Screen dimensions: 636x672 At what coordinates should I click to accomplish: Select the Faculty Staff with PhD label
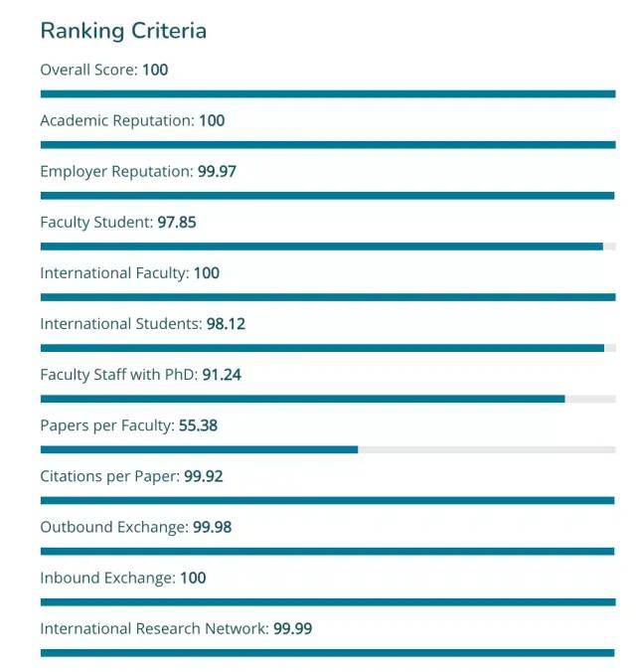pos(140,375)
